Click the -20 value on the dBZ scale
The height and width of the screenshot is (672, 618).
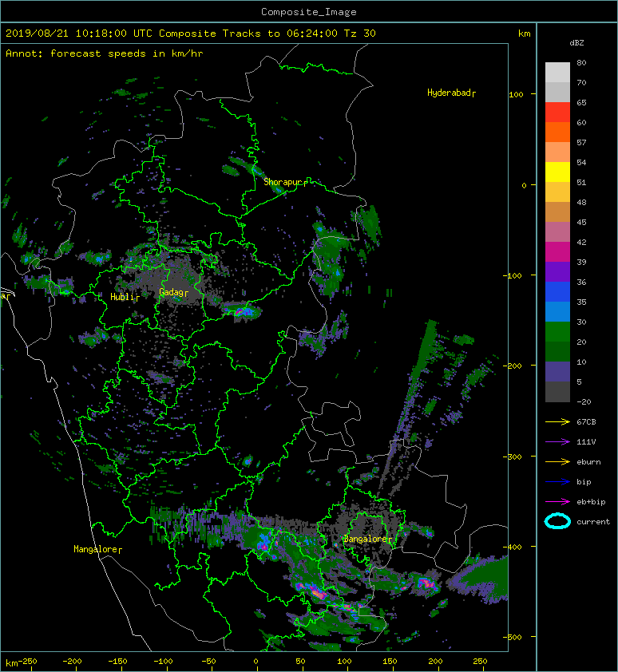tap(584, 402)
